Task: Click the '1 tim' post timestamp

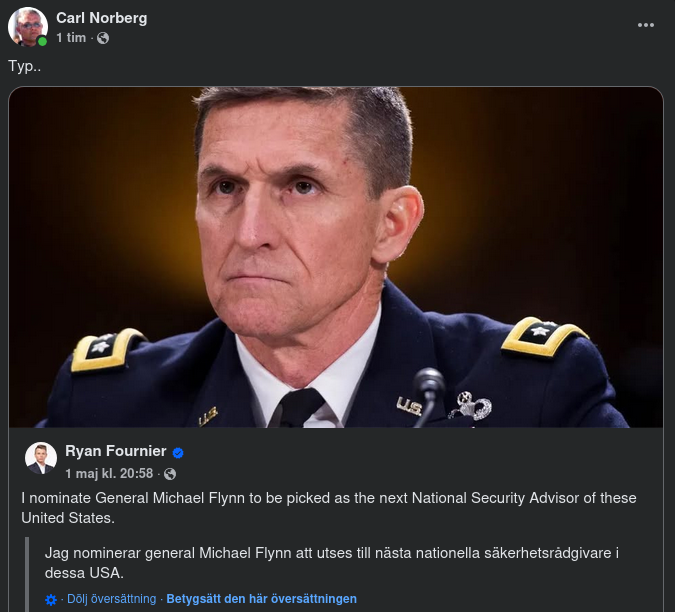Action: 71,38
